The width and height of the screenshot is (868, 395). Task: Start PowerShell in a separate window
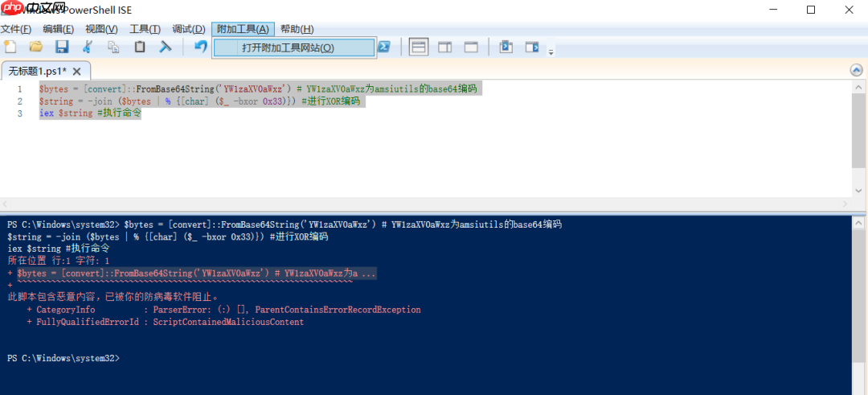385,47
